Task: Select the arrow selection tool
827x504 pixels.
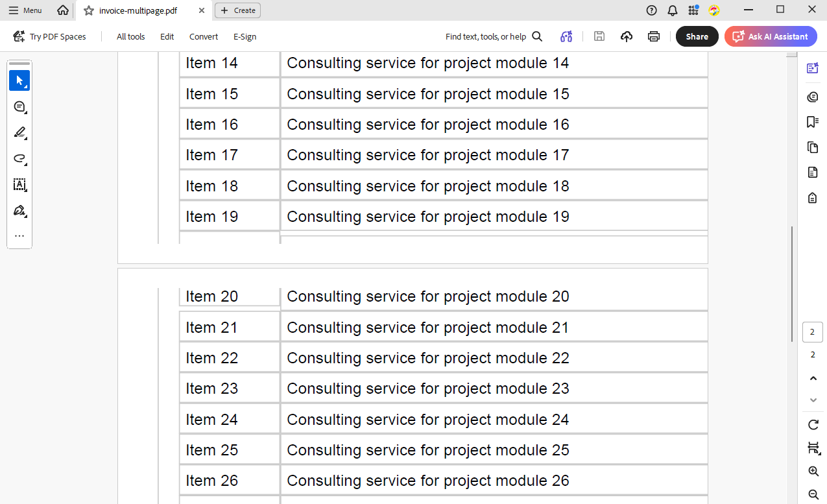Action: pyautogui.click(x=19, y=81)
